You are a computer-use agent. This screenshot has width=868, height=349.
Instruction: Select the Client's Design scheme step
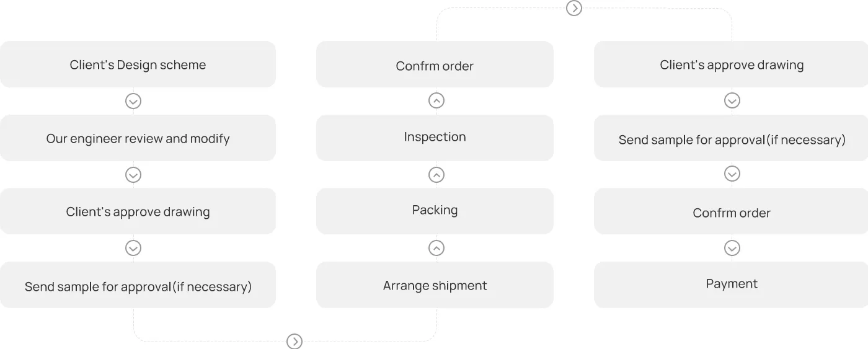tap(138, 64)
